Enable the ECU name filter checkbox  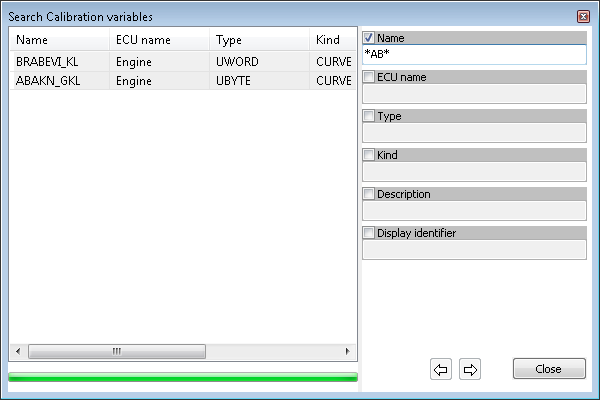click(368, 77)
